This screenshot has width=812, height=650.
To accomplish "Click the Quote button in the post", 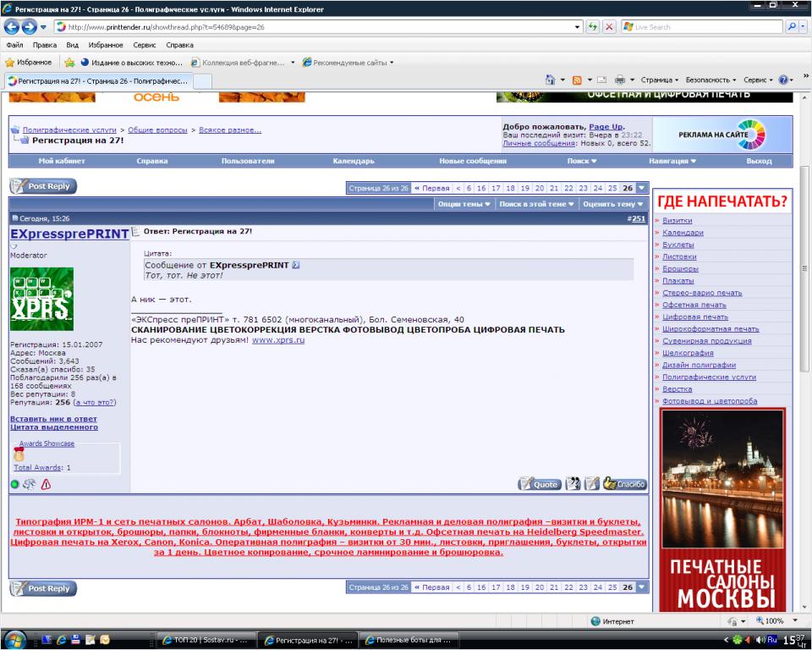I will (x=539, y=484).
